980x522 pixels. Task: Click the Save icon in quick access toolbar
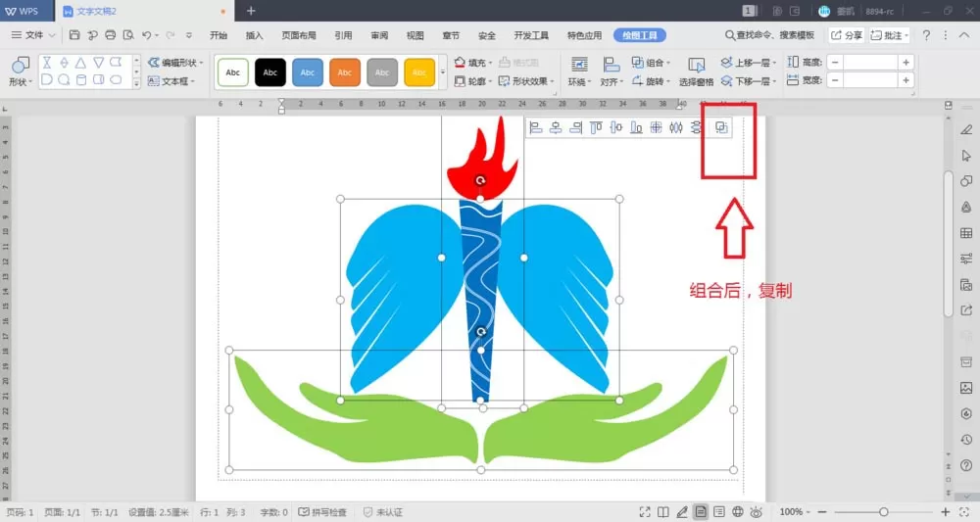pos(74,35)
